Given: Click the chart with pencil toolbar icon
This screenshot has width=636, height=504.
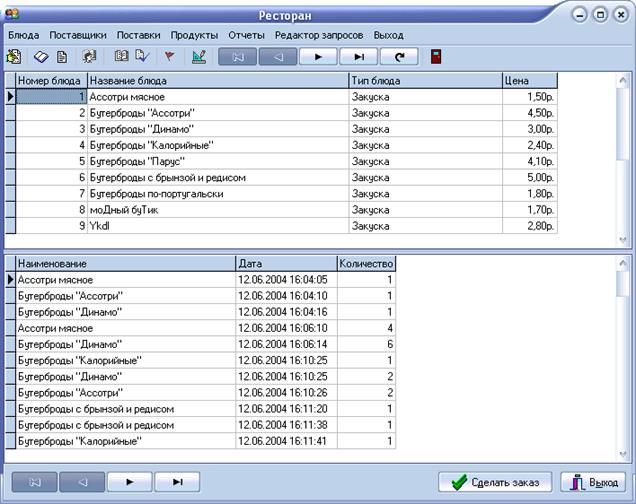Looking at the screenshot, I should 199,57.
